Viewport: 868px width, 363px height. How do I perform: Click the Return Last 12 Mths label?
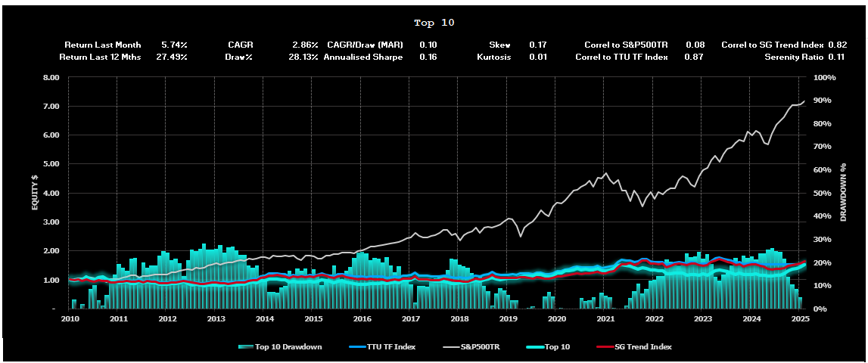click(100, 57)
